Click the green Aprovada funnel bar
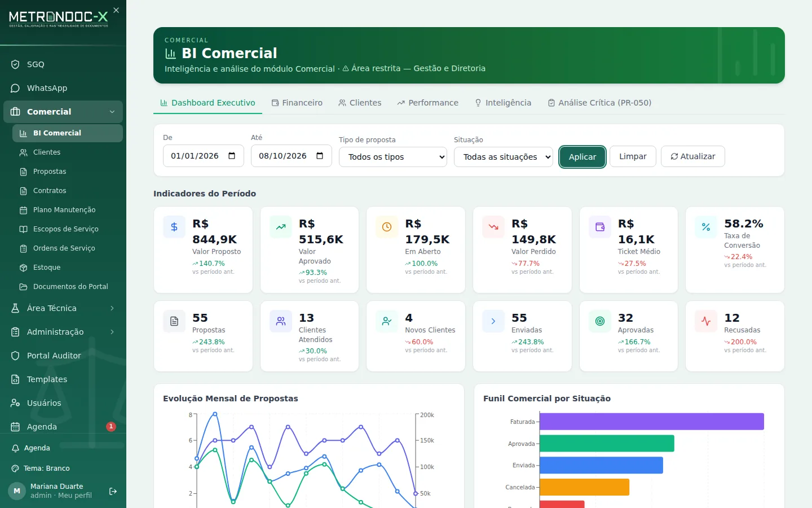The width and height of the screenshot is (812, 508). click(607, 444)
